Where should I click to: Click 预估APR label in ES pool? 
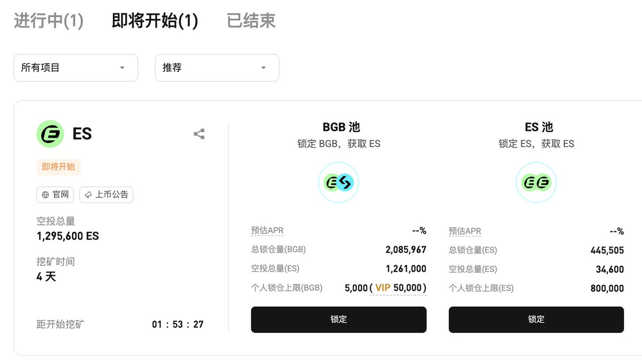(x=465, y=231)
